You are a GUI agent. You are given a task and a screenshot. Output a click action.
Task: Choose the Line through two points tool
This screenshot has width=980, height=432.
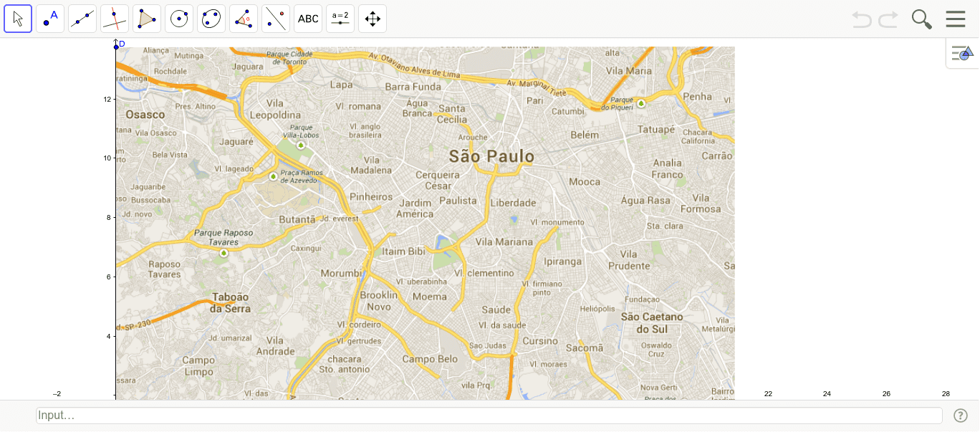click(82, 19)
